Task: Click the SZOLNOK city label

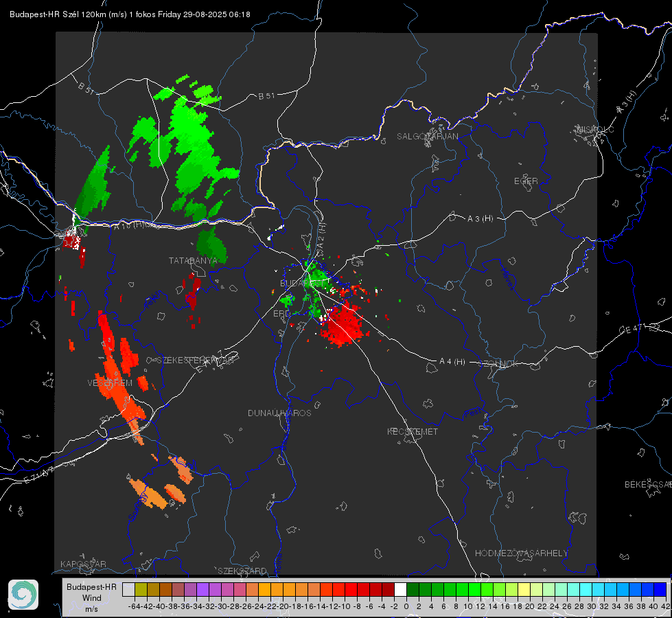Action: pos(498,364)
